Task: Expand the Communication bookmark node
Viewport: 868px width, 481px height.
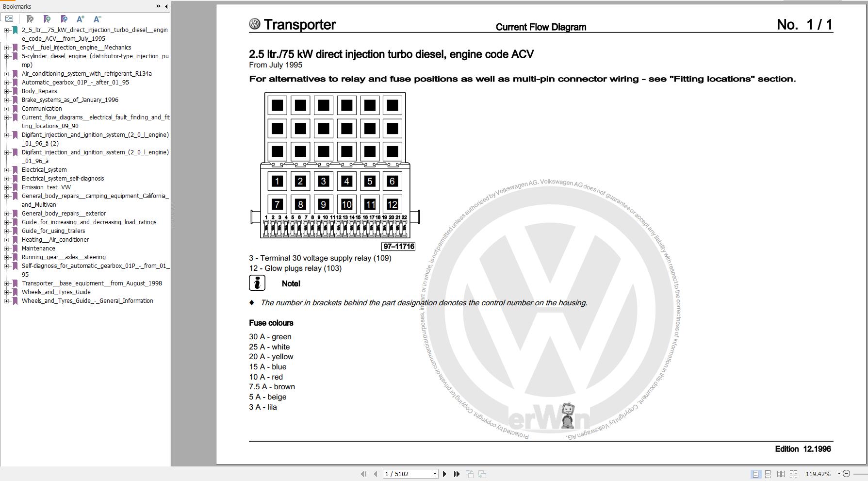Action: pyautogui.click(x=6, y=109)
